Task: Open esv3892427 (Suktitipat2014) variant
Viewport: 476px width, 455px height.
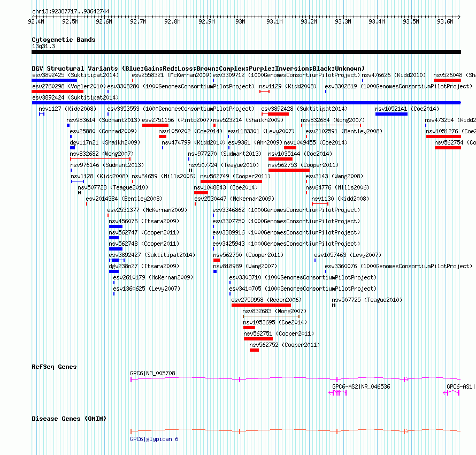Action: 152,255
